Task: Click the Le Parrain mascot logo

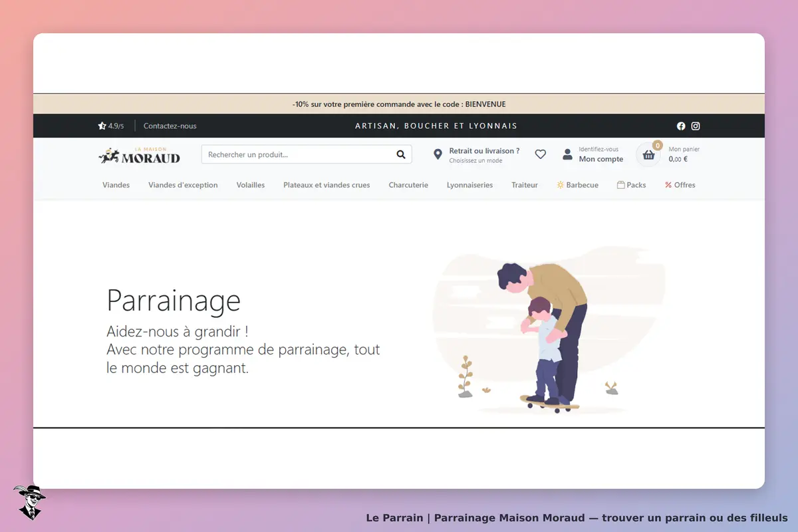Action: pyautogui.click(x=29, y=502)
